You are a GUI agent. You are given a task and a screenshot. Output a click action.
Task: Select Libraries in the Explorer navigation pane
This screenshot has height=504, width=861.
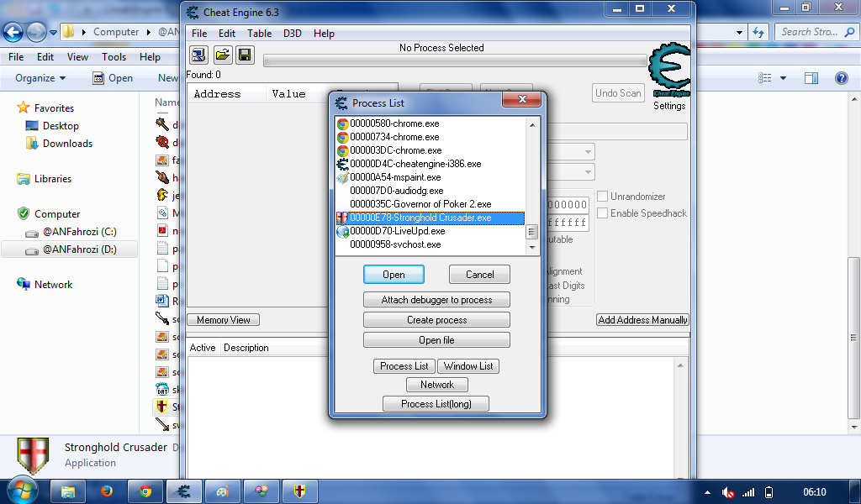[x=53, y=179]
